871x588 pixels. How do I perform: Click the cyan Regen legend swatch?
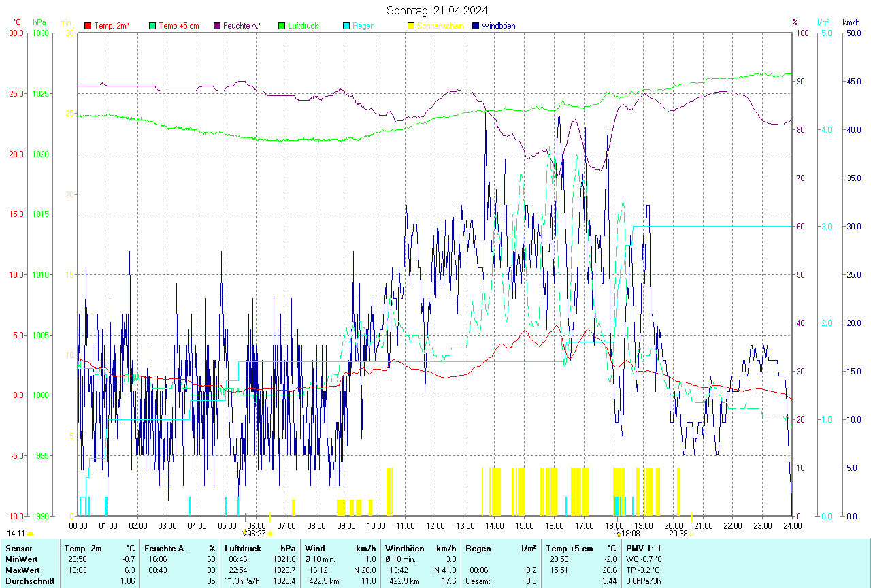click(x=346, y=26)
